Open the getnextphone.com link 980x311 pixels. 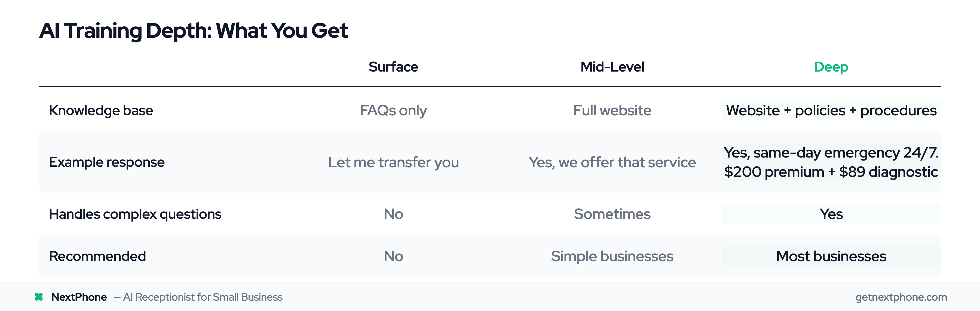(901, 297)
